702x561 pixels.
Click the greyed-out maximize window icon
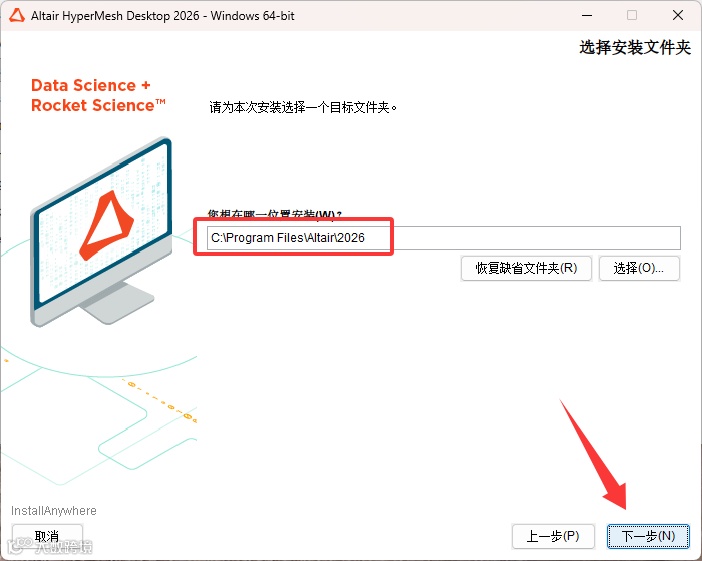point(632,15)
